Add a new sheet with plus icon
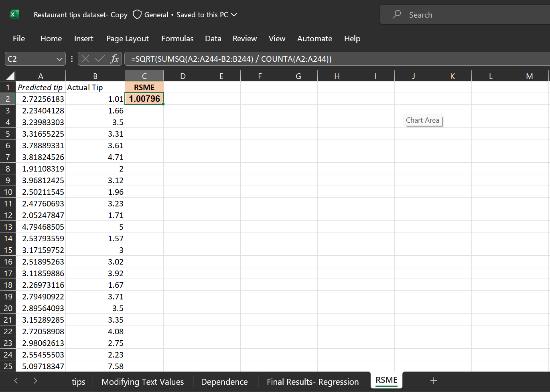This screenshot has width=550, height=392. 433,381
